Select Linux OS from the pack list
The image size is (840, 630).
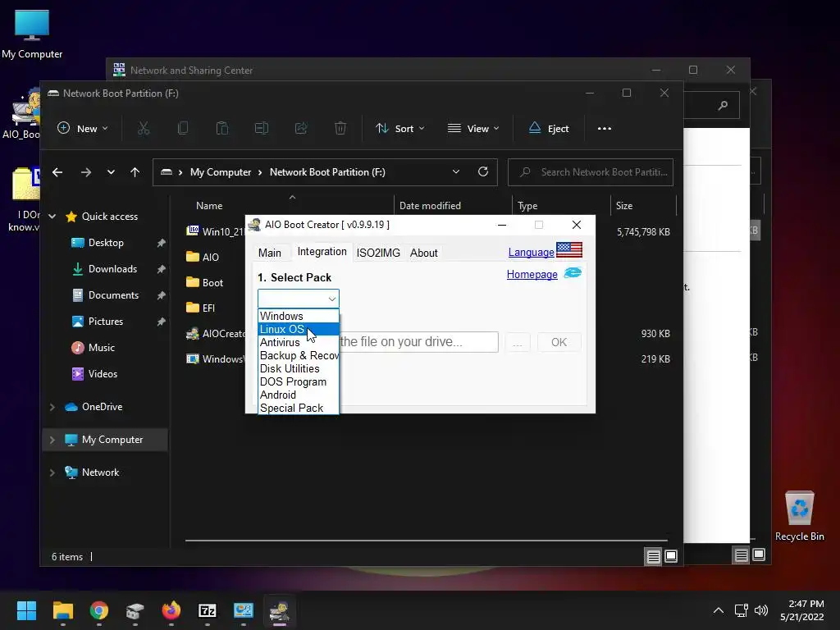[298, 329]
